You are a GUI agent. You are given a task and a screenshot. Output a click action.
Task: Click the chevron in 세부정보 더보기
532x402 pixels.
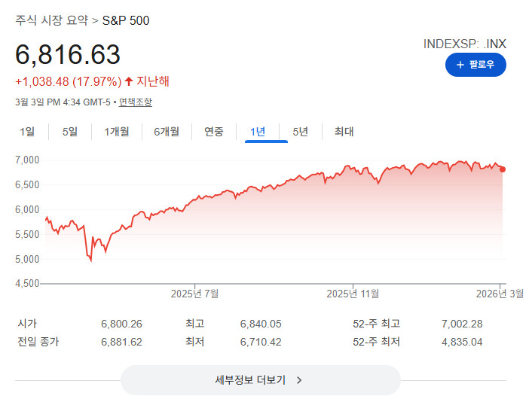299,380
